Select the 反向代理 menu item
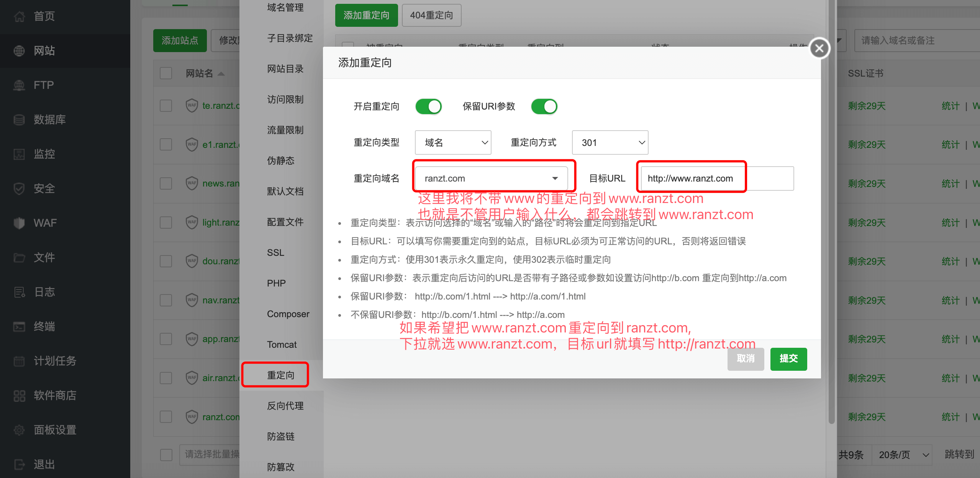 (285, 406)
